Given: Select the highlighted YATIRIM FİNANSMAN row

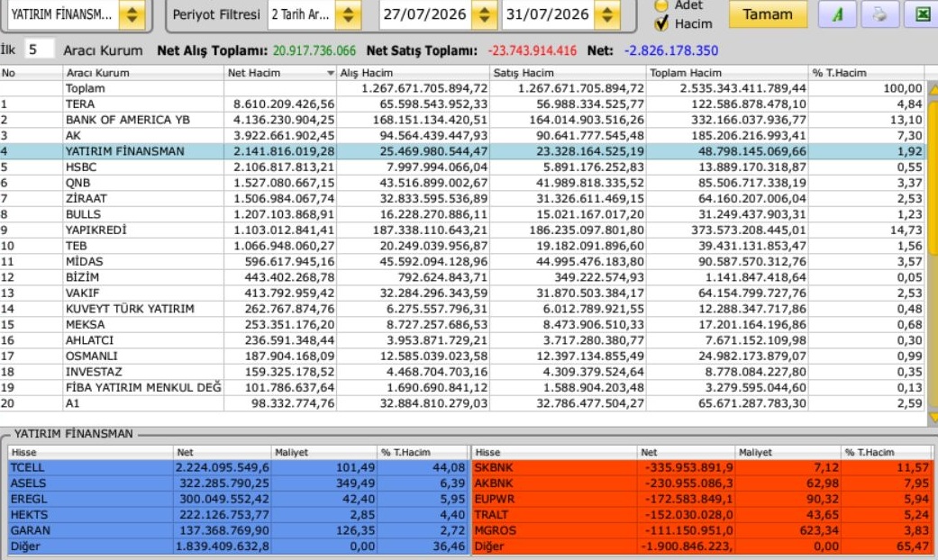Looking at the screenshot, I should [x=462, y=151].
